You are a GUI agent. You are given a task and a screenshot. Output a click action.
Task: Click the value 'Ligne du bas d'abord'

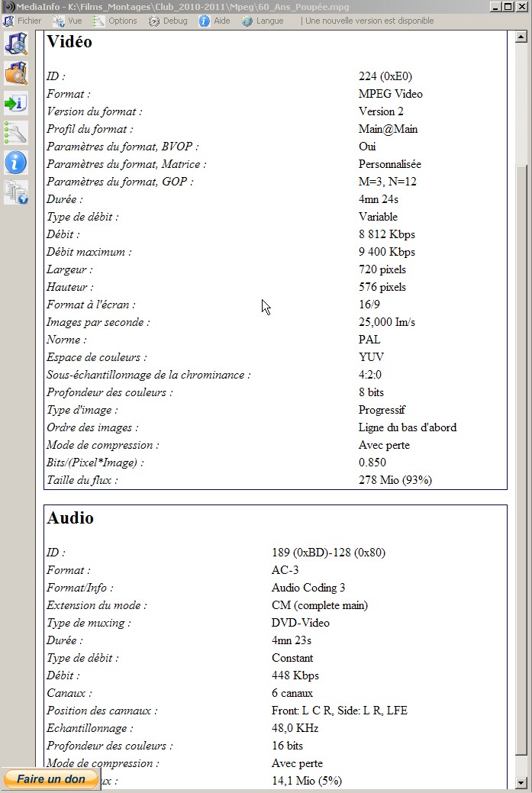[x=408, y=427]
